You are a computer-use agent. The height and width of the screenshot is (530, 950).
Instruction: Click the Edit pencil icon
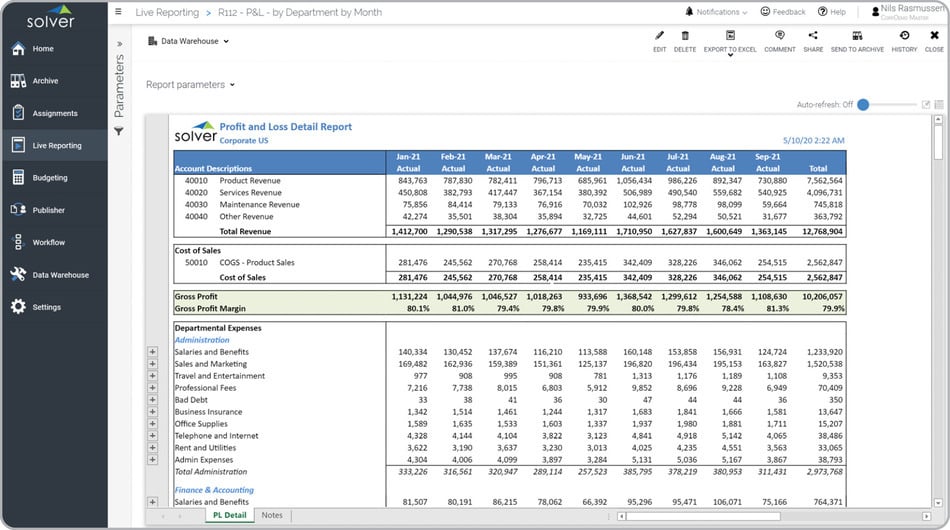tap(659, 36)
